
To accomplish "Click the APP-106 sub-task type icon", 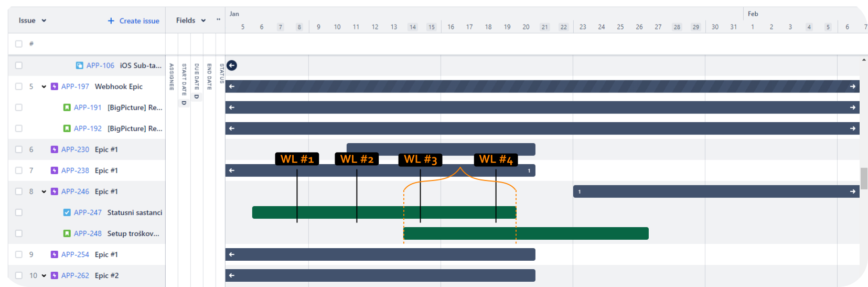I will pos(80,66).
